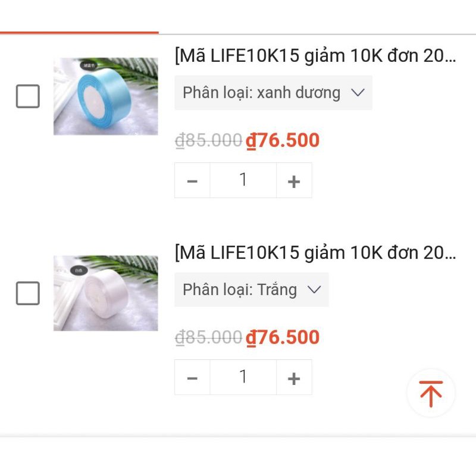Screen dimensions: 476x476
Task: Open the white ribbon product title link
Action: tap(315, 253)
